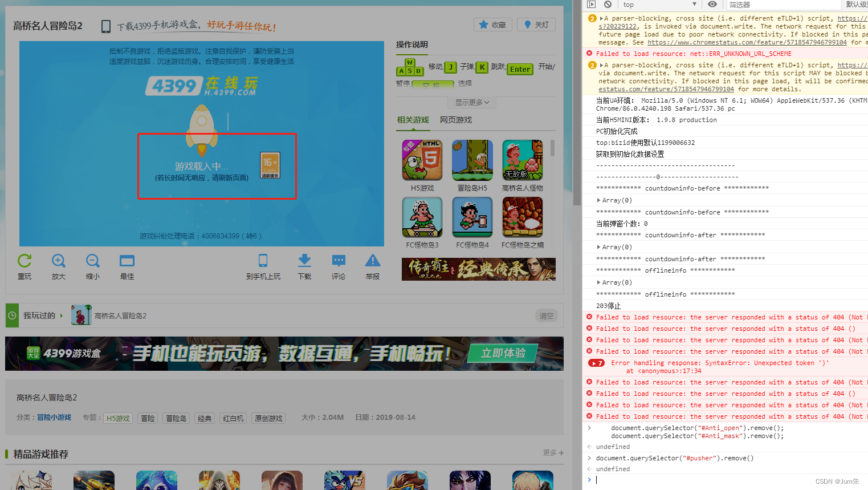Click the 收藏 favorite star button

(x=493, y=25)
